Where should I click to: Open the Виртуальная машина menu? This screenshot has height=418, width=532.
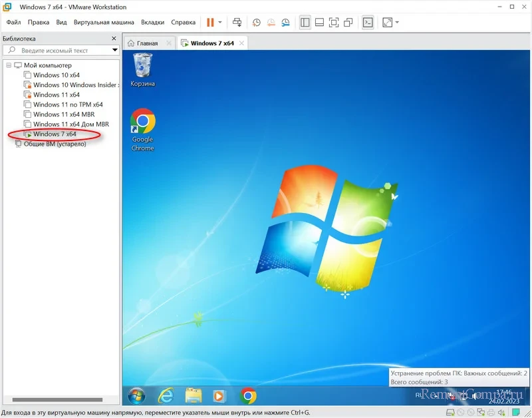click(104, 23)
